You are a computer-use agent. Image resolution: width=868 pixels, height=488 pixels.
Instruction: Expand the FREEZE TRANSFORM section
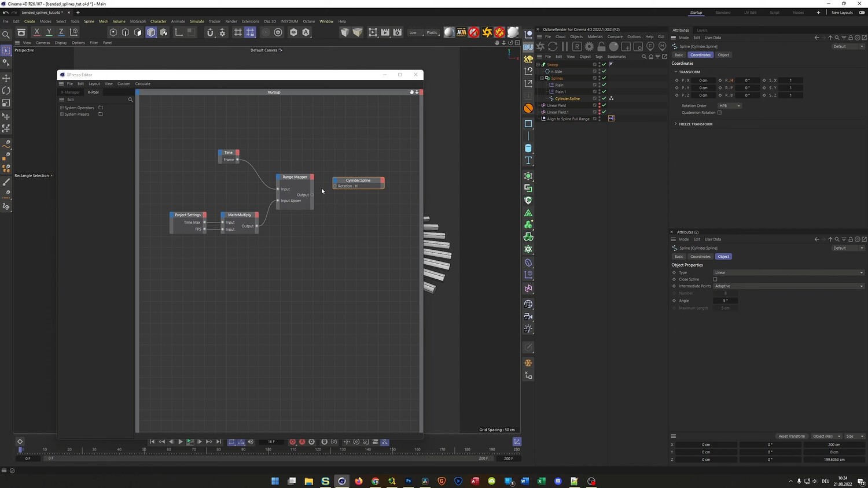[x=675, y=124]
